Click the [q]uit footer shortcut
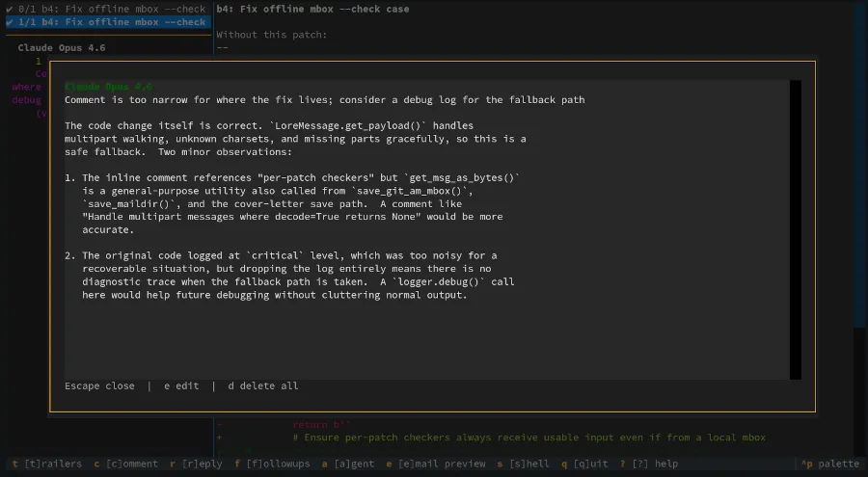 pos(584,464)
